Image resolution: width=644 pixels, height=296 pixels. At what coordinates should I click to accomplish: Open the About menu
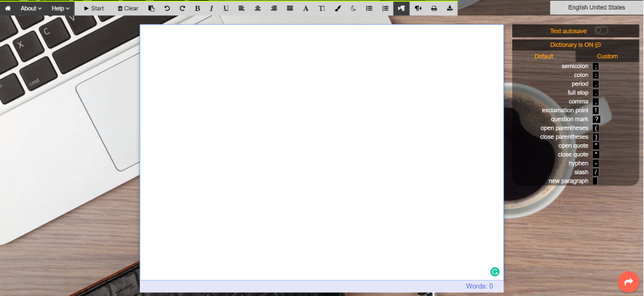tap(31, 8)
